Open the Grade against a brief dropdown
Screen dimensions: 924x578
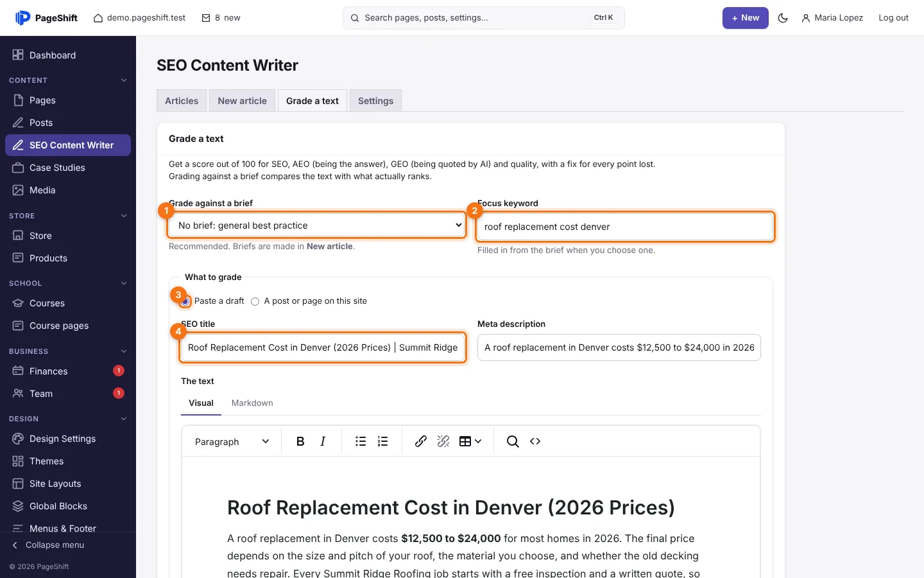point(317,225)
